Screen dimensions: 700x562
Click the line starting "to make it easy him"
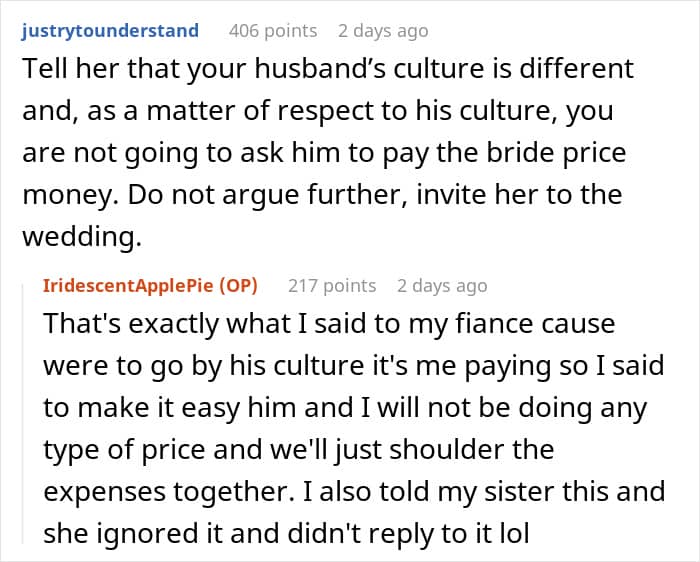(x=344, y=408)
